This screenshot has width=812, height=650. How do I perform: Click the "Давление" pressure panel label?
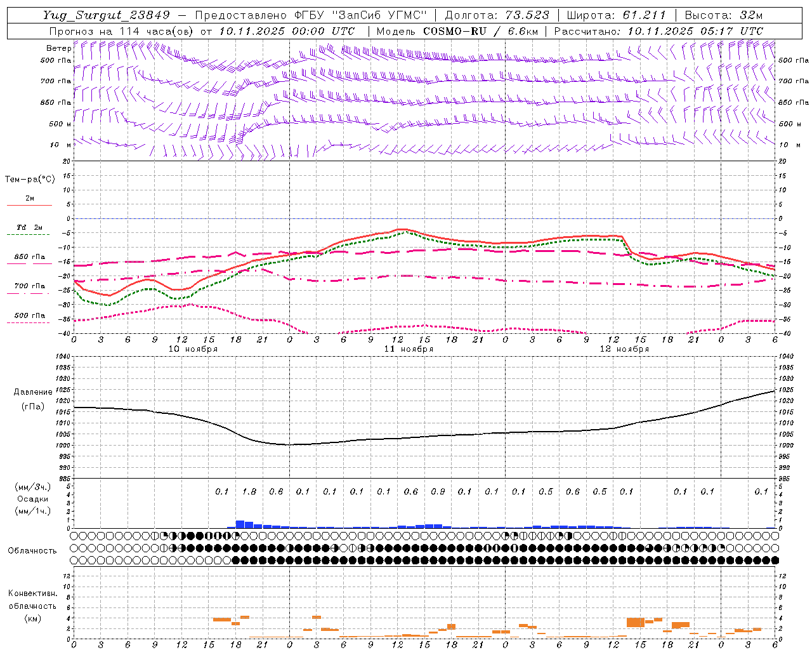click(33, 392)
